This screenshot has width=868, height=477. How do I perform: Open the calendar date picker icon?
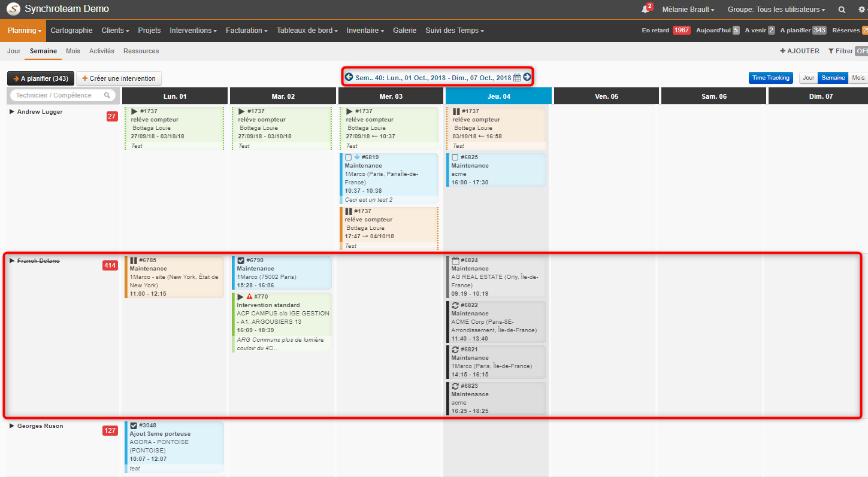(x=517, y=78)
